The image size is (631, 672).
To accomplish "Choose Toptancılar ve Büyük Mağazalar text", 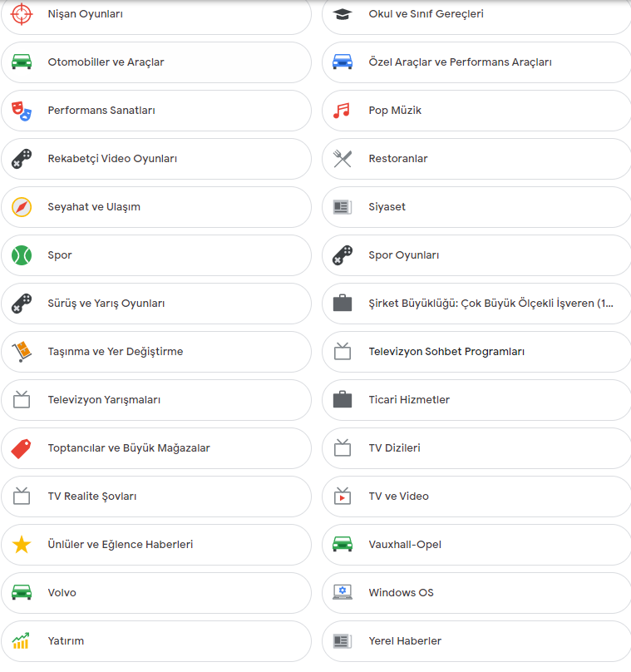I will click(129, 447).
